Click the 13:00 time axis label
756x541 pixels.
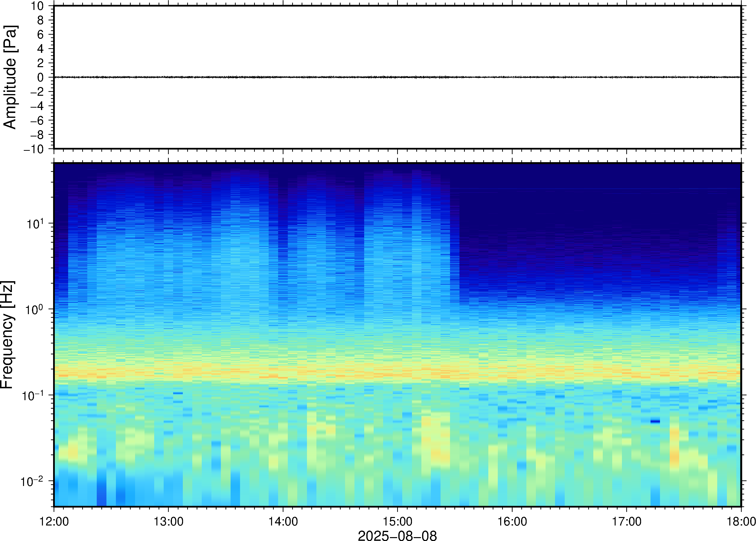pos(168,521)
